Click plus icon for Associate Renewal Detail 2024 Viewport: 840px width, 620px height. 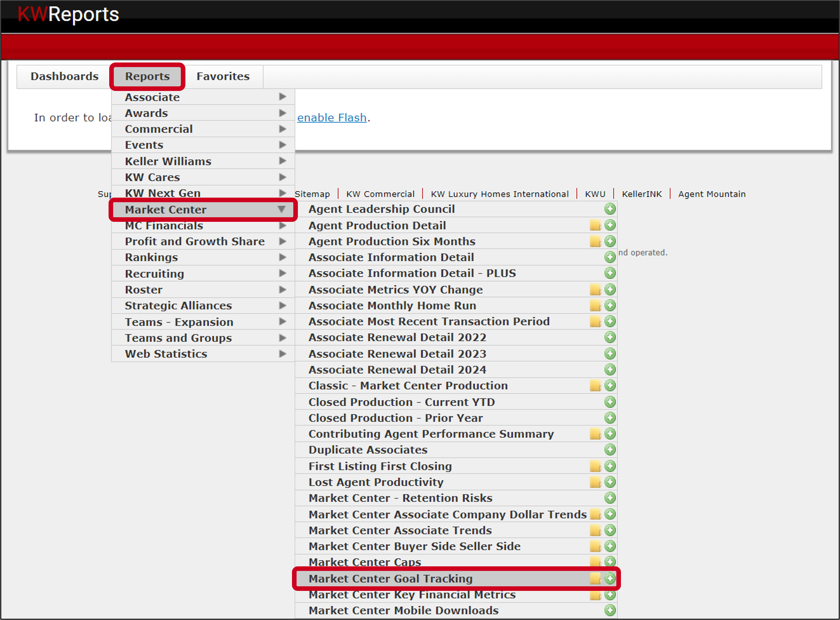[x=610, y=370]
